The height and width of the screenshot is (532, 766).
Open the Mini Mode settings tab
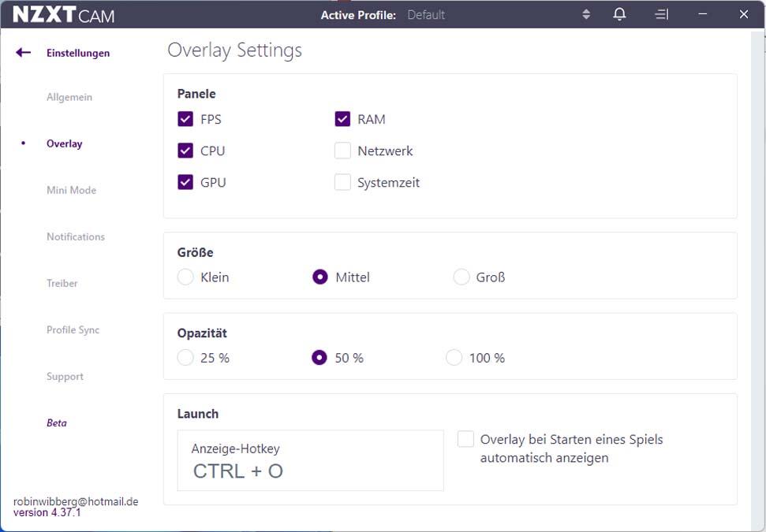[x=71, y=191]
